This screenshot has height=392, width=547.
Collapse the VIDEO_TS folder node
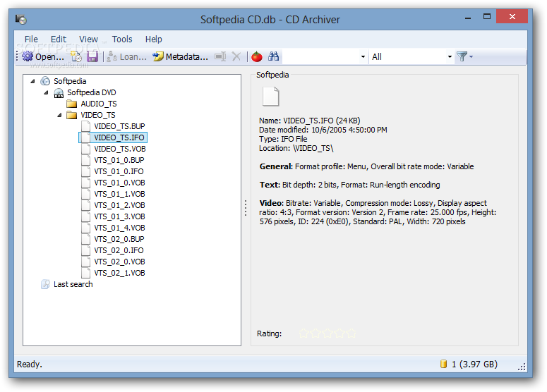59,115
